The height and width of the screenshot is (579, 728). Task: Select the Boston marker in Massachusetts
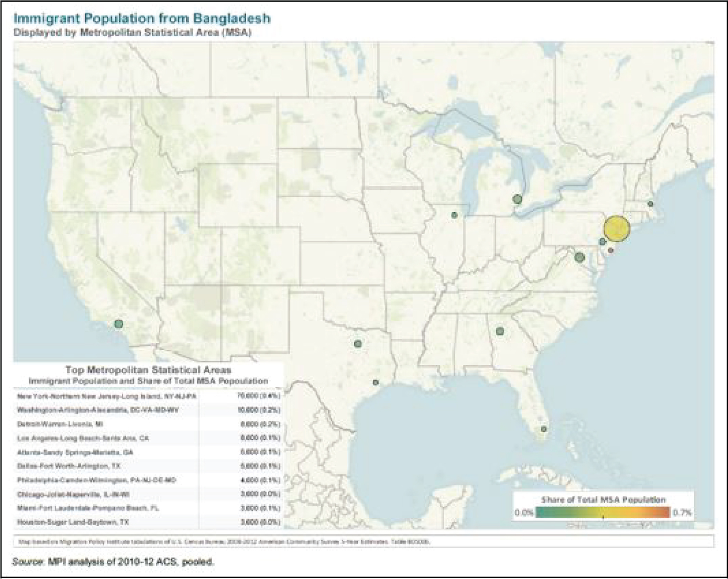650,204
